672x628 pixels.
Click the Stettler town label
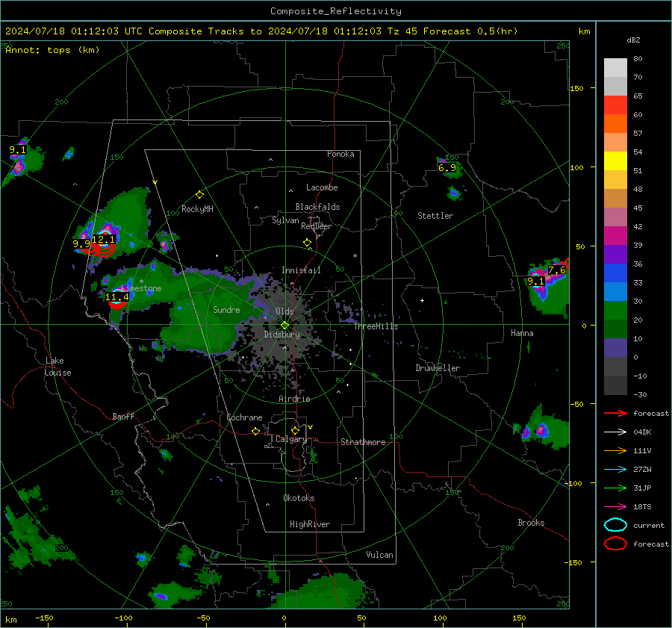point(435,216)
